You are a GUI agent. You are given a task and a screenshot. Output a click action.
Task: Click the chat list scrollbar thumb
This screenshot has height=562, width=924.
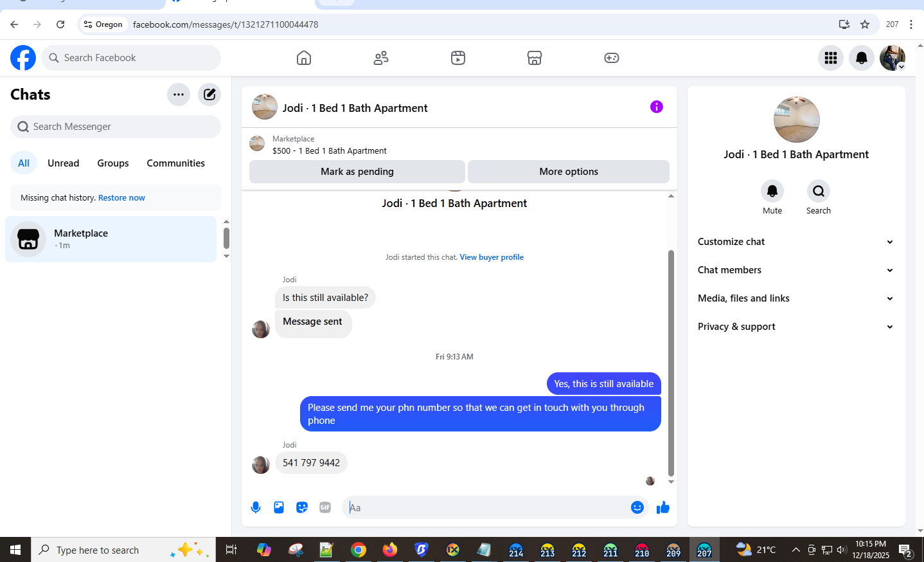(226, 238)
